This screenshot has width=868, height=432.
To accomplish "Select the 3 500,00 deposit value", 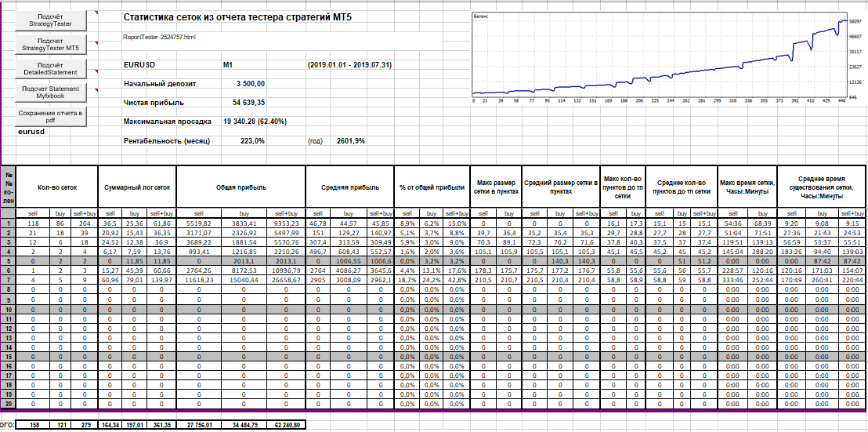I will (250, 84).
